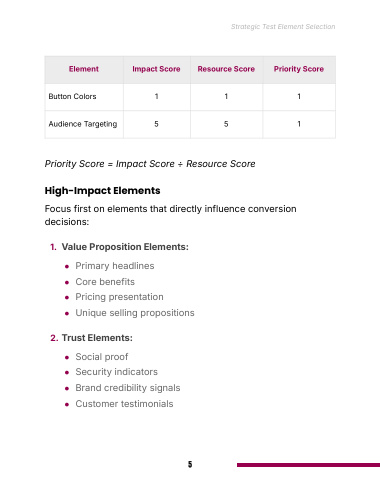Click the Resource Score column header
The height and width of the screenshot is (492, 380).
226,69
